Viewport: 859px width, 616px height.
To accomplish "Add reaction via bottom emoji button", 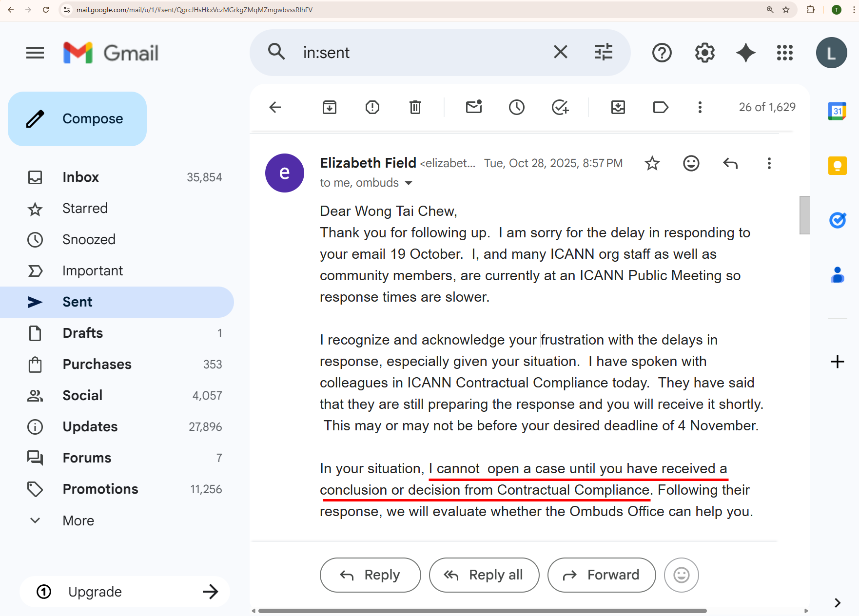I will (682, 575).
